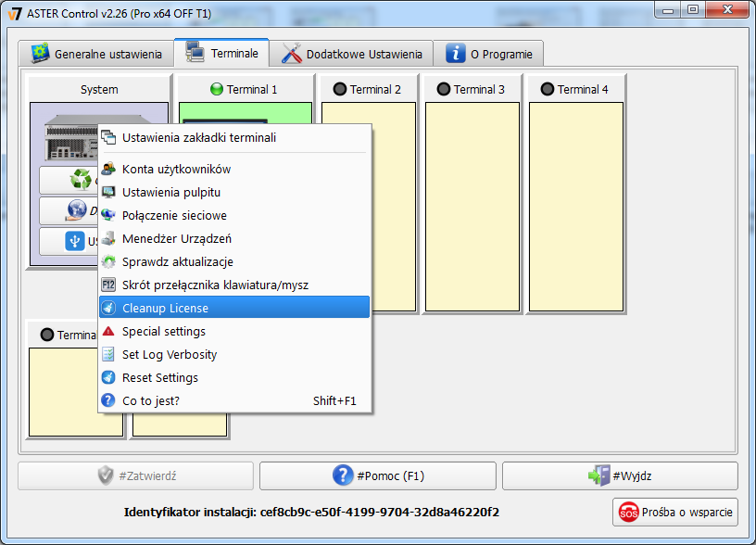Click the check updates gear icon
756x545 pixels.
[108, 261]
